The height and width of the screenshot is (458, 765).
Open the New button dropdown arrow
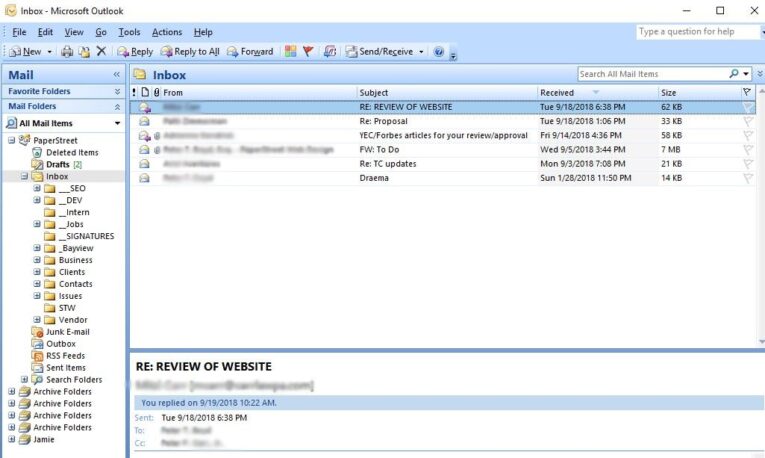(49, 52)
